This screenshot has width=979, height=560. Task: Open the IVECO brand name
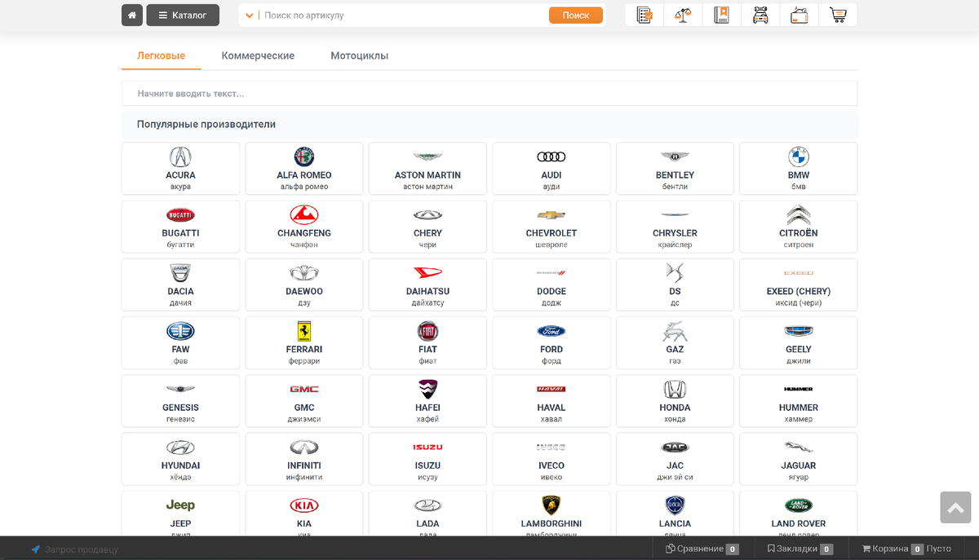(552, 465)
